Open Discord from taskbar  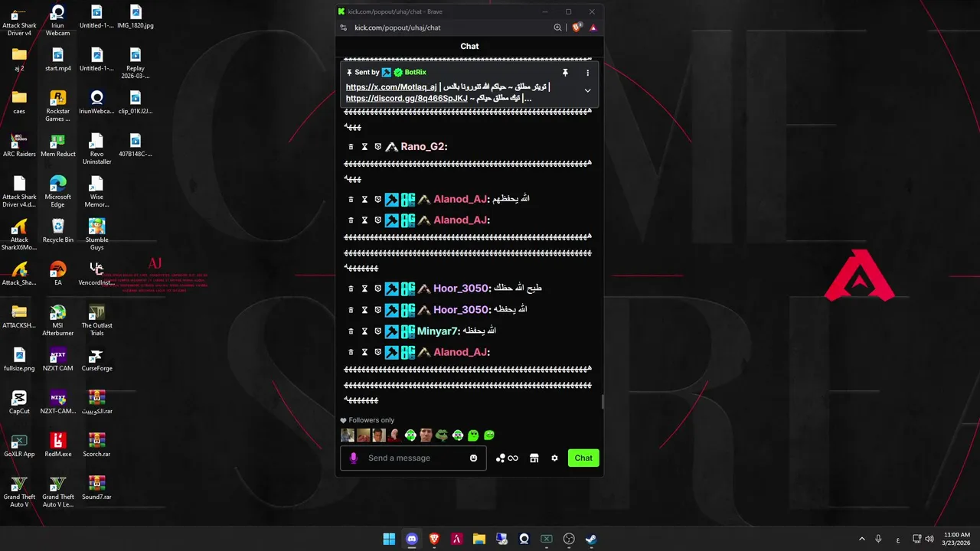click(411, 539)
